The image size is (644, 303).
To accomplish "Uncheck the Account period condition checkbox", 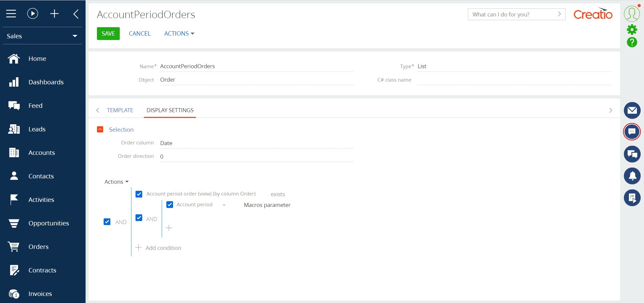I will pyautogui.click(x=170, y=205).
